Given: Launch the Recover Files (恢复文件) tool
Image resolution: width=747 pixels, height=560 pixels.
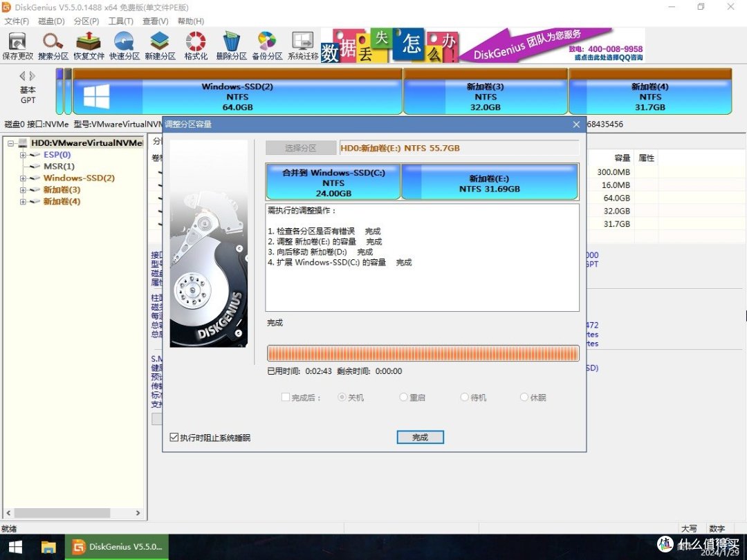Looking at the screenshot, I should [x=89, y=46].
